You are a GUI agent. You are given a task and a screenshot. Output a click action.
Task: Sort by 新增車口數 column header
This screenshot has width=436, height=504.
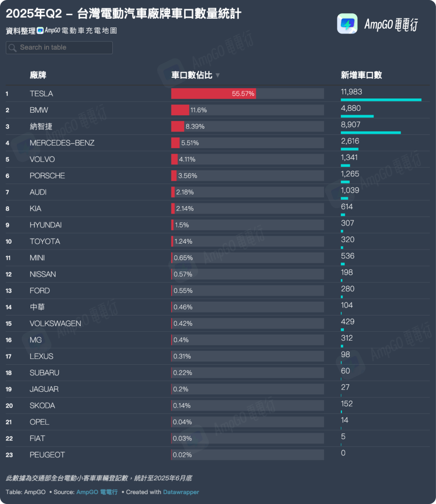[361, 75]
